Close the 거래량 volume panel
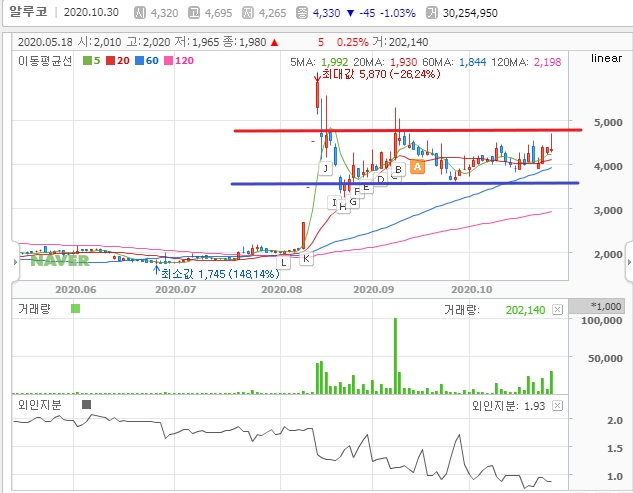The height and width of the screenshot is (493, 633). tap(557, 310)
